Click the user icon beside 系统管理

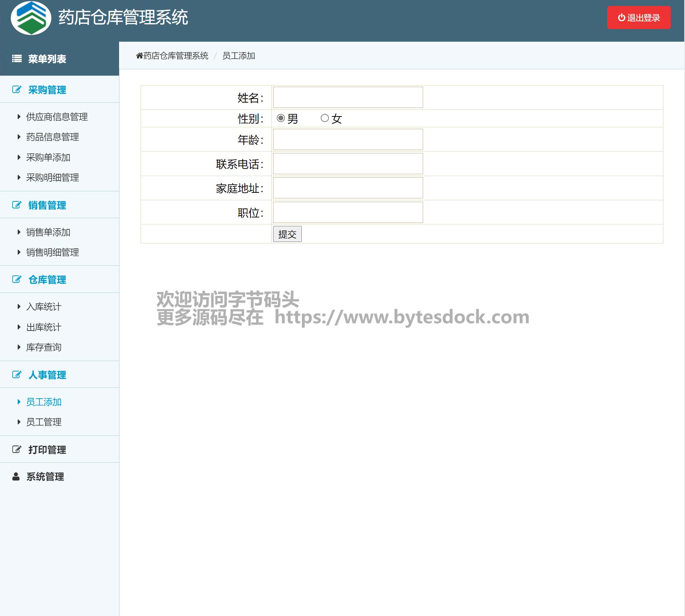[16, 477]
